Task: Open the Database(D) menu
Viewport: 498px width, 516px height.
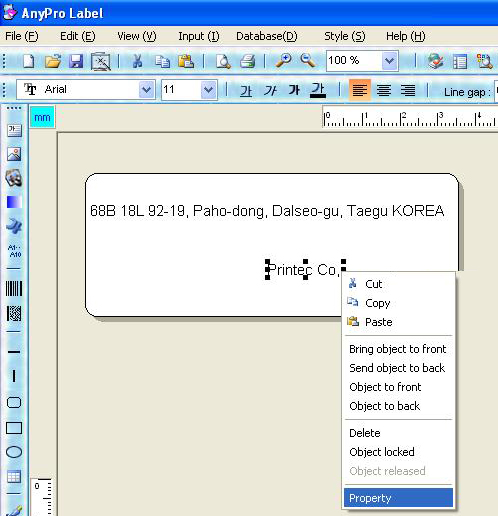Action: point(267,36)
